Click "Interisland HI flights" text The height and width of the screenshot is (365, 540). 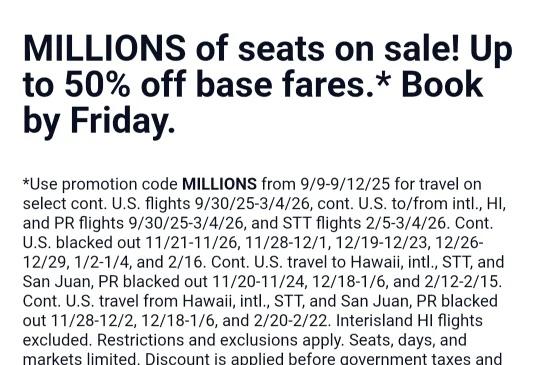click(409, 321)
